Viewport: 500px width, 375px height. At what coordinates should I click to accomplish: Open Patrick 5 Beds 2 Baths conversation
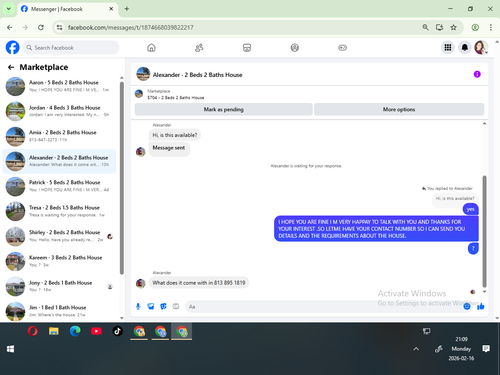click(59, 186)
